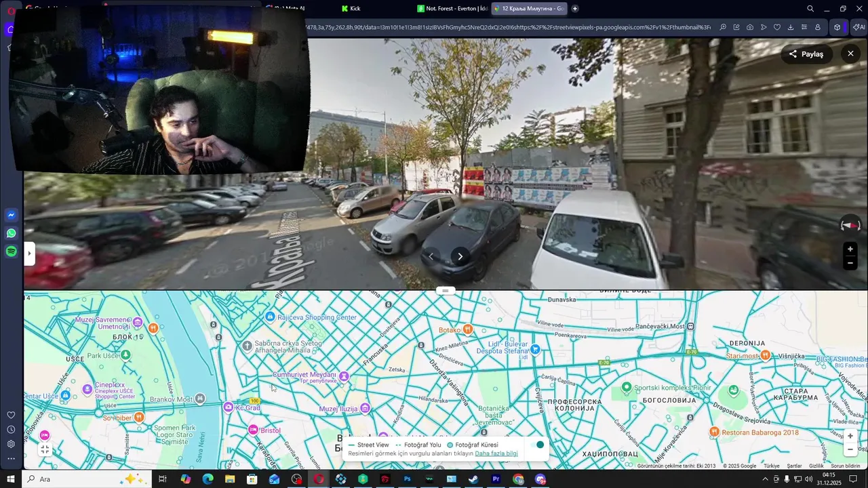Select the 12 Краља Милутина tab
The height and width of the screenshot is (488, 868).
coord(529,8)
